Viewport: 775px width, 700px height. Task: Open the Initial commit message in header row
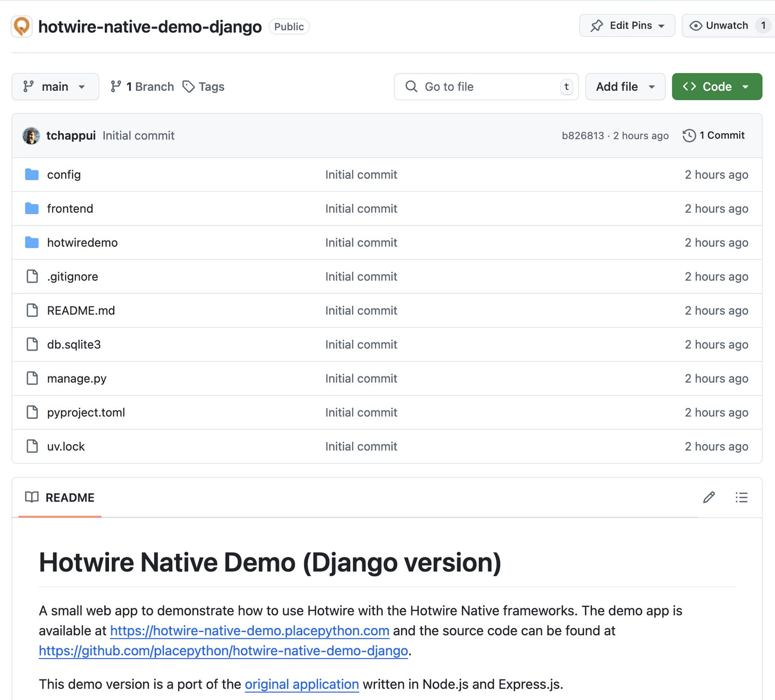tap(139, 136)
